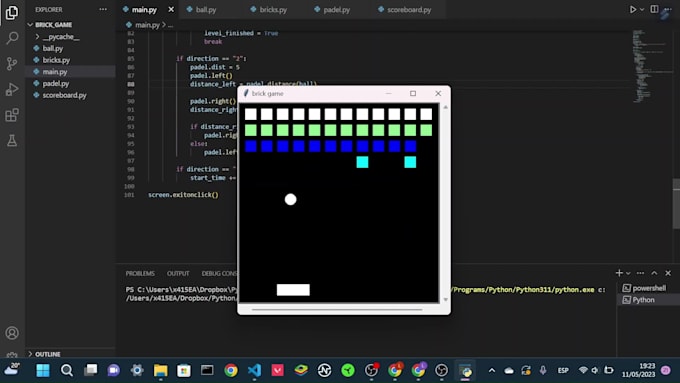Click the brick game scroll up arrow
The image size is (680, 383).
pos(445,107)
